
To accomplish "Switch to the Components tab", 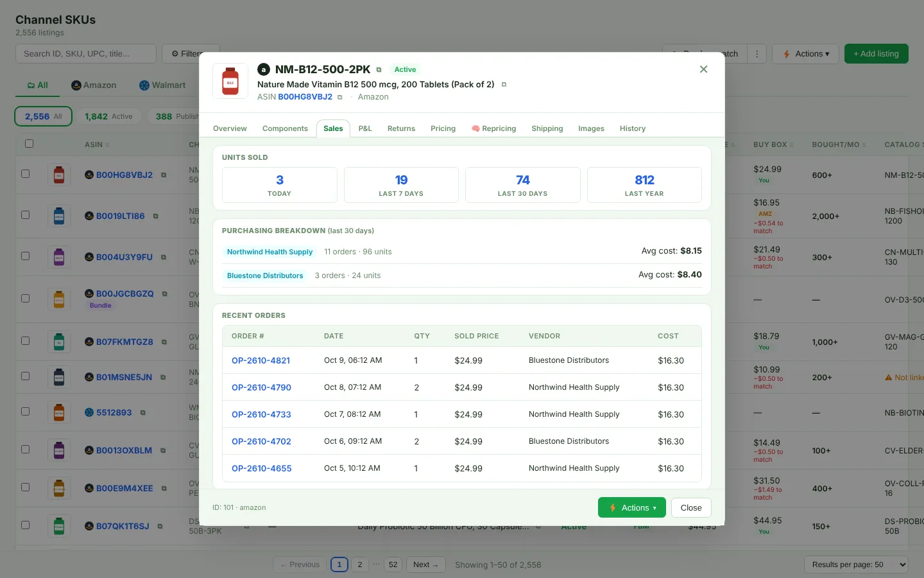I will (285, 128).
